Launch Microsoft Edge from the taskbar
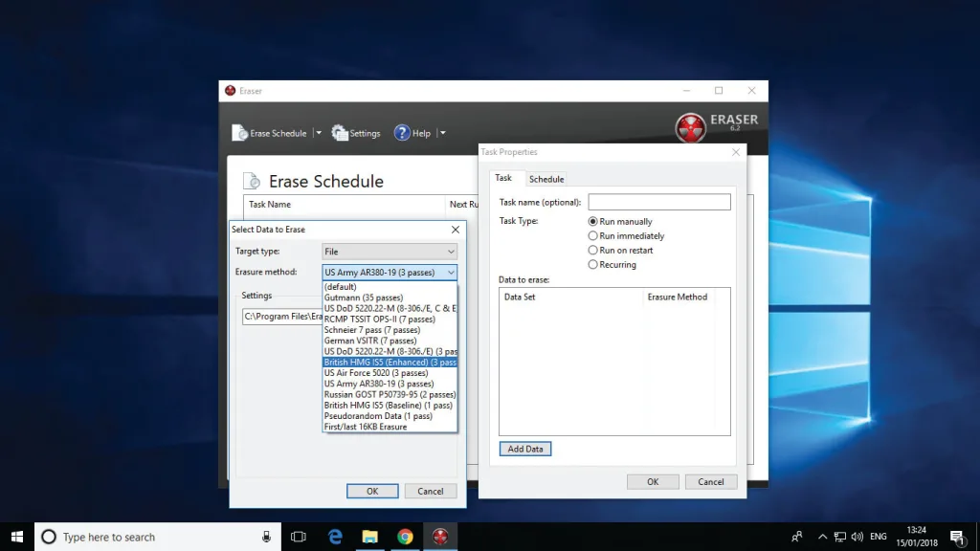This screenshot has width=980, height=551. coord(335,537)
